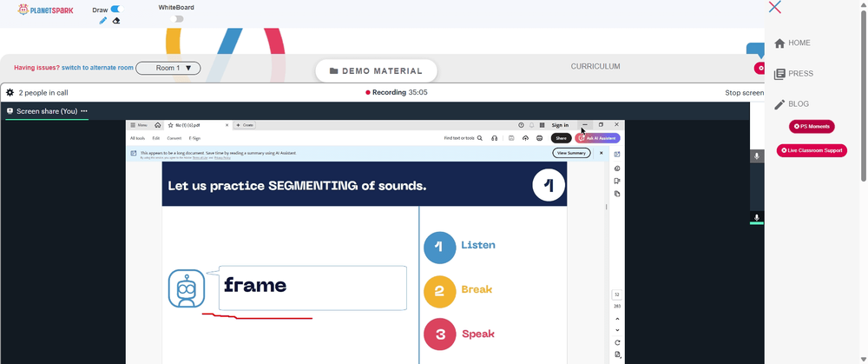
Task: Open Acrobat help icon
Action: click(x=521, y=125)
